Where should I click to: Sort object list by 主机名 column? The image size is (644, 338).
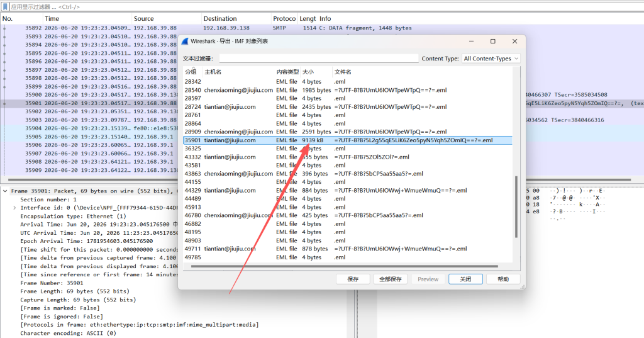click(x=238, y=72)
